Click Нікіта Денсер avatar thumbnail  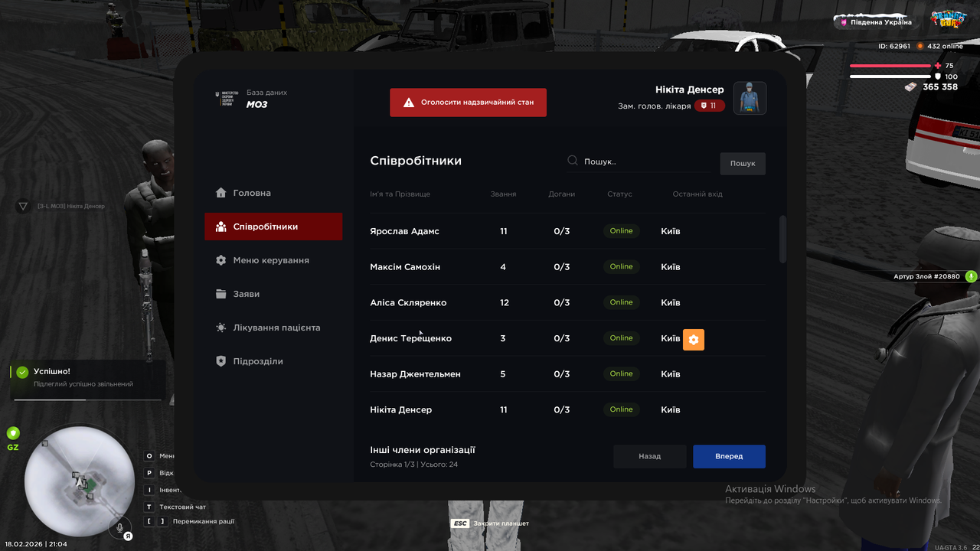tap(750, 98)
